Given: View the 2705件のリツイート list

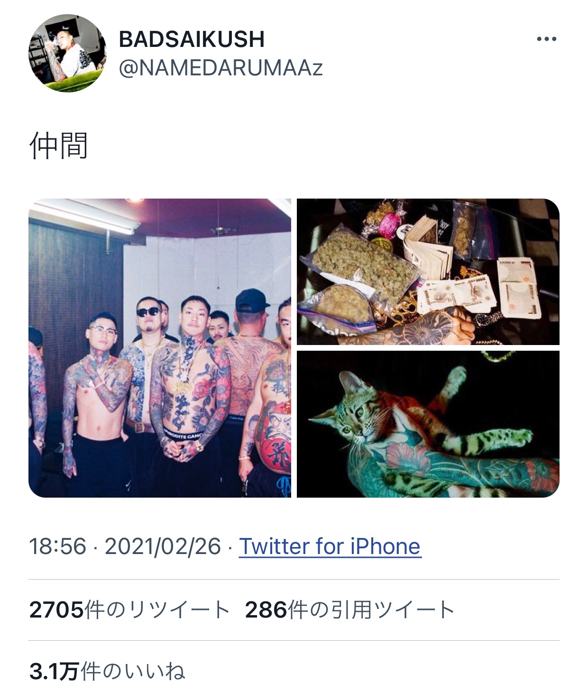Looking at the screenshot, I should point(130,610).
